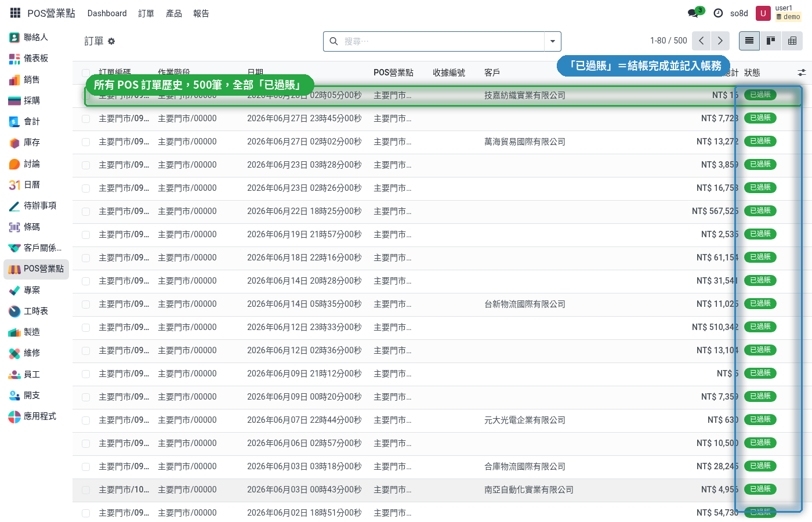This screenshot has height=522, width=812.
Task: Select POS營業點 app in sidebar
Action: [x=36, y=269]
